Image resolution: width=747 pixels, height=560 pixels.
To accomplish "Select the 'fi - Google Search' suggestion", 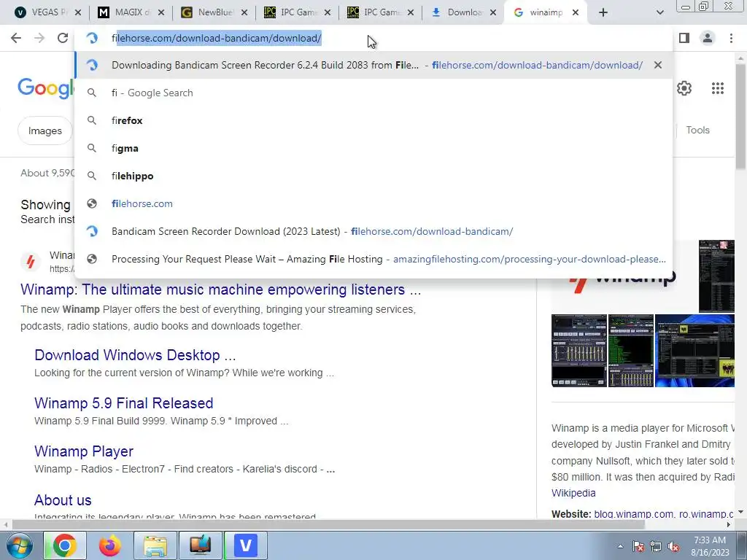I will tap(374, 93).
